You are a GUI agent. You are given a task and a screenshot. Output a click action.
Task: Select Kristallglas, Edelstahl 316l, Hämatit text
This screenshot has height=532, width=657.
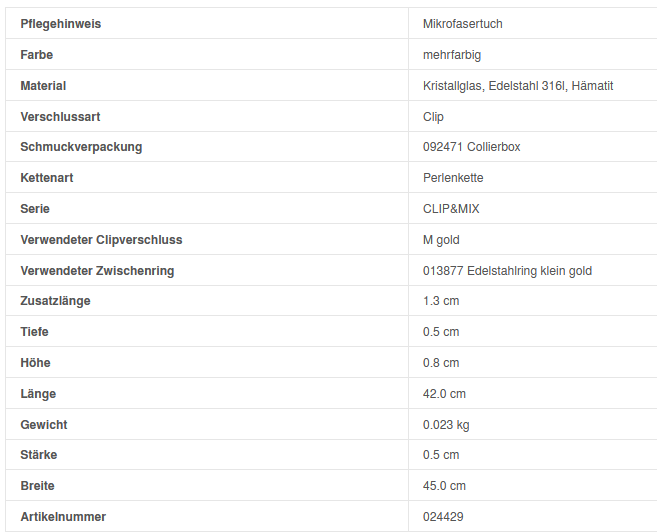pyautogui.click(x=518, y=86)
